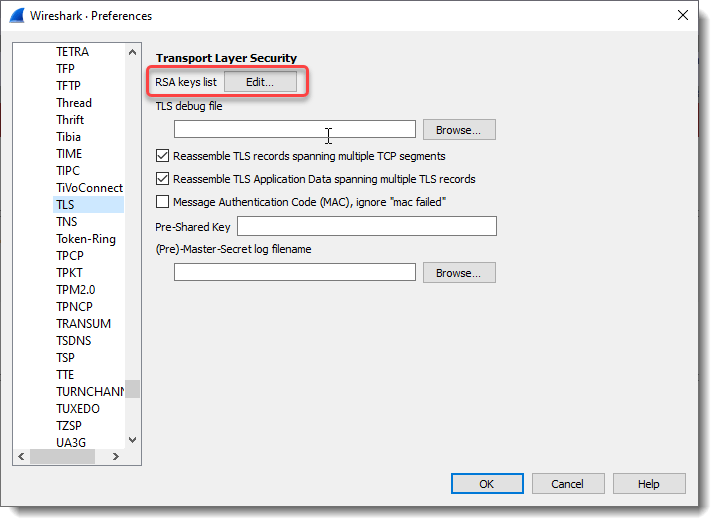Open the RSA keys list Edit button
This screenshot has height=527, width=719.
260,82
